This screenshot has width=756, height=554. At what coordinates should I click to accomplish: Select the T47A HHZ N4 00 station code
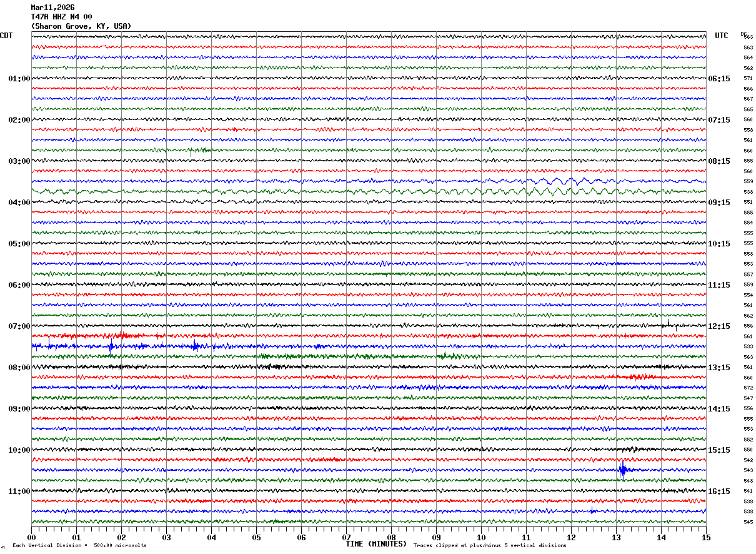(61, 17)
